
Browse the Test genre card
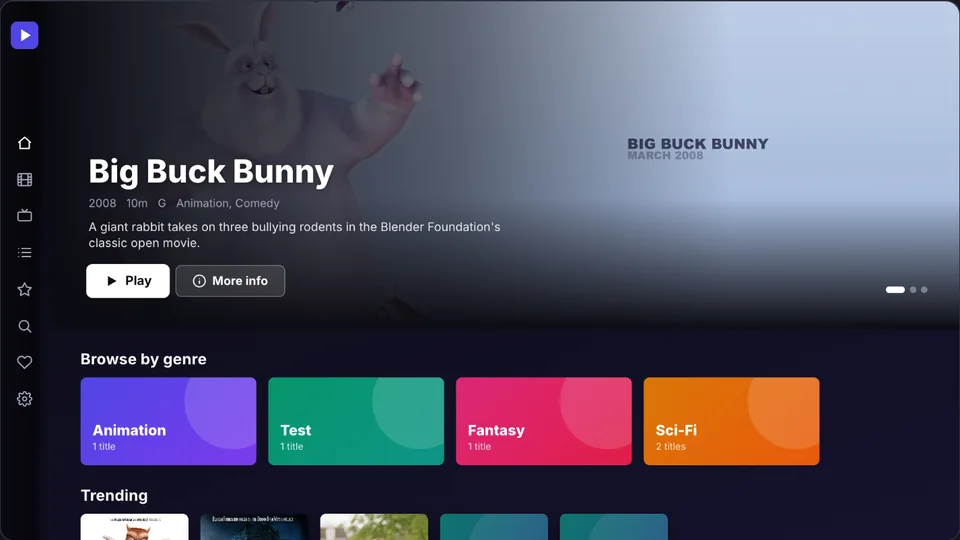tap(356, 421)
